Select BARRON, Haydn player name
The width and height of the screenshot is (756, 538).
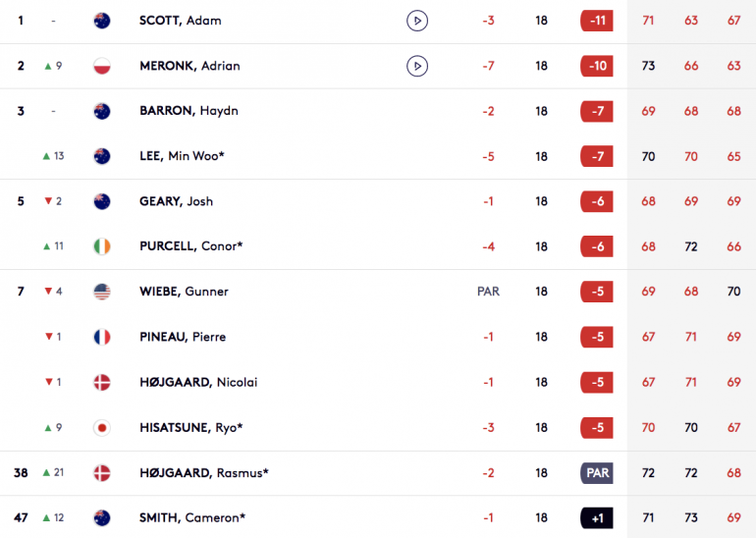click(189, 111)
